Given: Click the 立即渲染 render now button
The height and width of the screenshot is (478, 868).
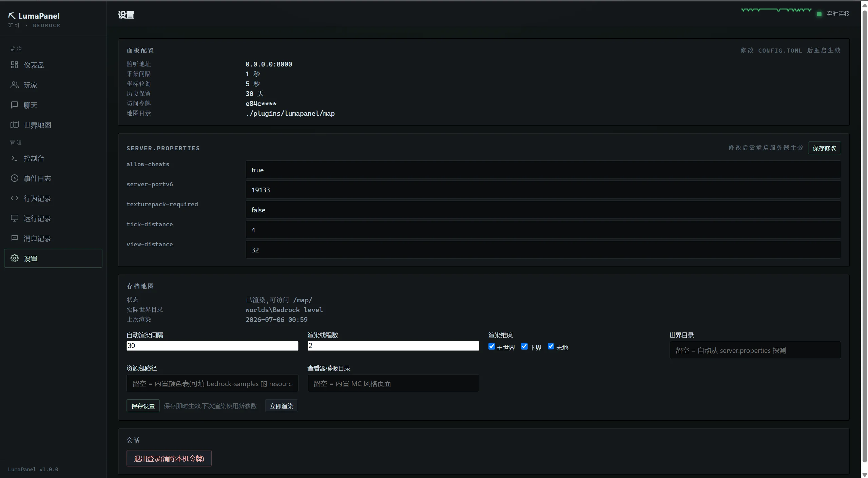Looking at the screenshot, I should click(x=281, y=406).
